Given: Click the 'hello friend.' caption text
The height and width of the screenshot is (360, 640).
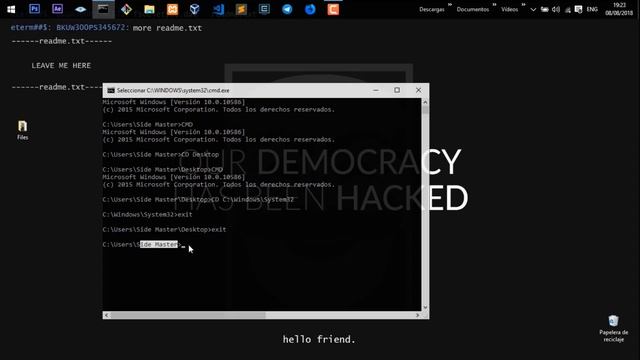Looking at the screenshot, I should 319,339.
